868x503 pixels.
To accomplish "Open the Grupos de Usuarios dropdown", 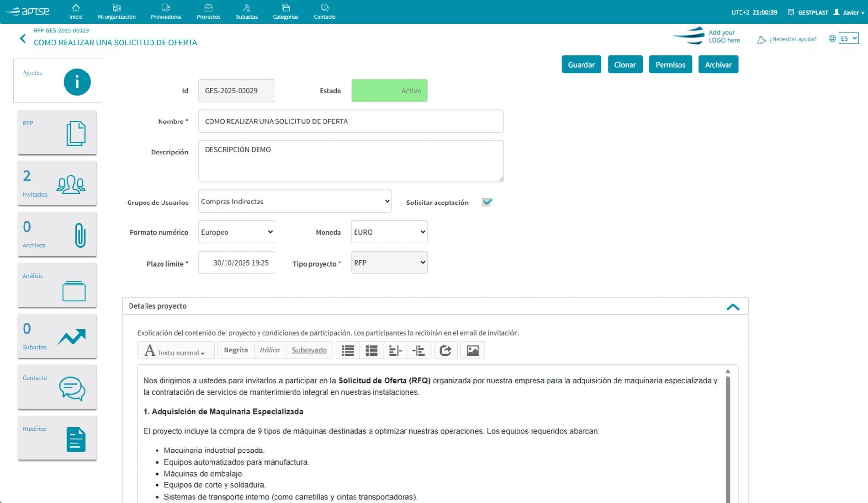I will tap(295, 202).
